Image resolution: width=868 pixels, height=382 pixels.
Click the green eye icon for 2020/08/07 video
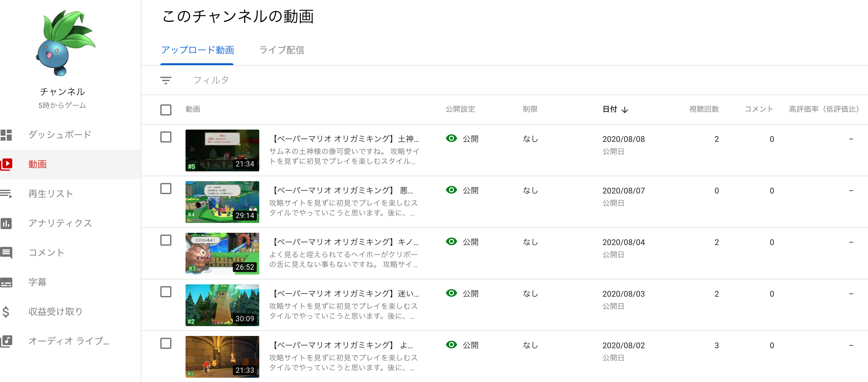point(451,190)
